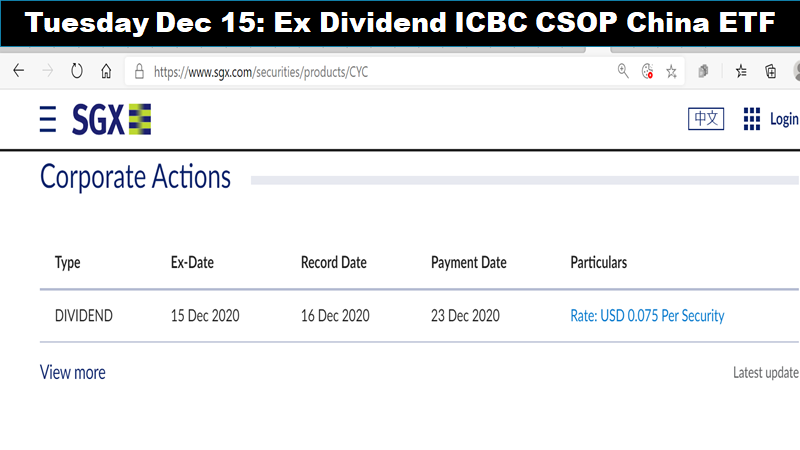800x450 pixels.
Task: Open the SGX apps grid icon
Action: [x=752, y=119]
